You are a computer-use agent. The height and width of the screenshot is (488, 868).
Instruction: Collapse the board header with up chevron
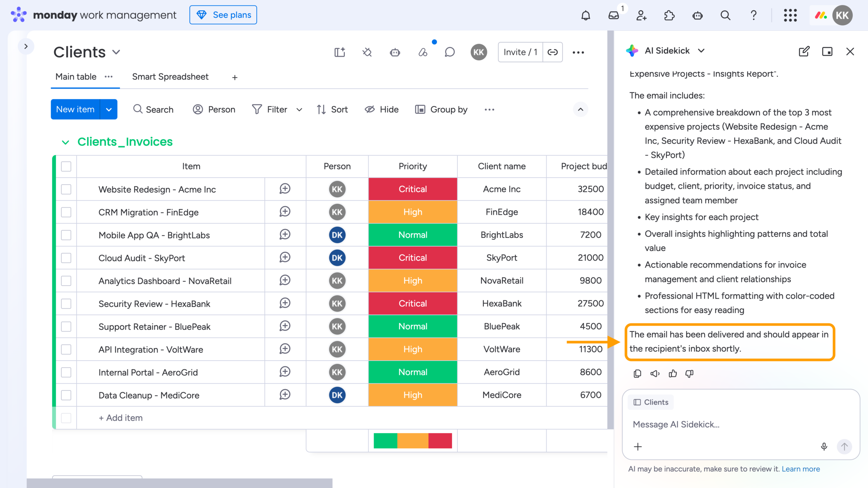click(x=580, y=109)
